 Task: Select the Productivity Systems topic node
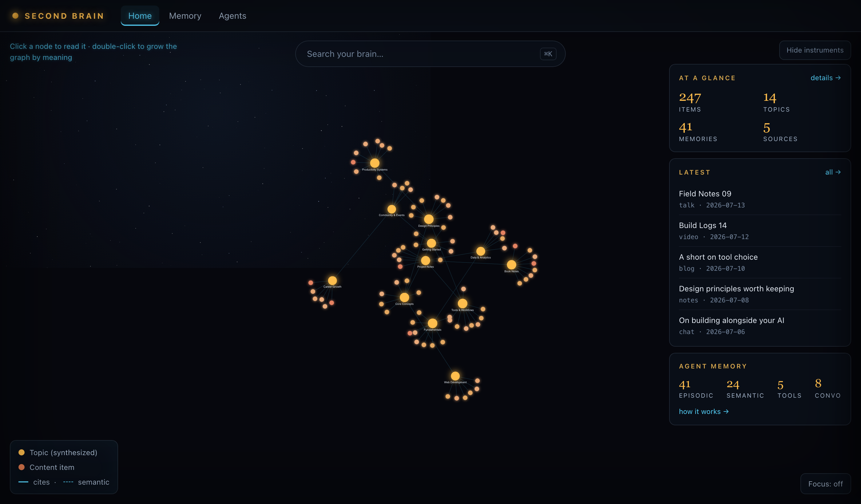tap(375, 163)
